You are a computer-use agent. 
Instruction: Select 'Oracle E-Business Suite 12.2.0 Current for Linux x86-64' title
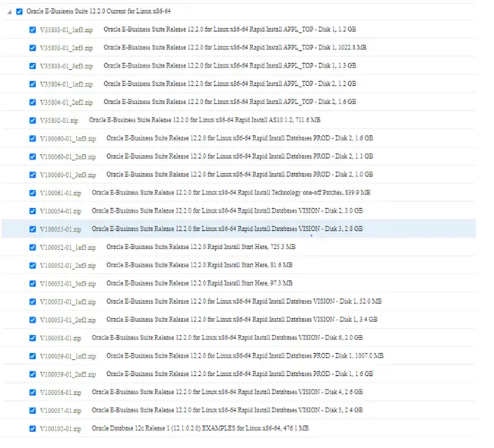pyautogui.click(x=98, y=11)
